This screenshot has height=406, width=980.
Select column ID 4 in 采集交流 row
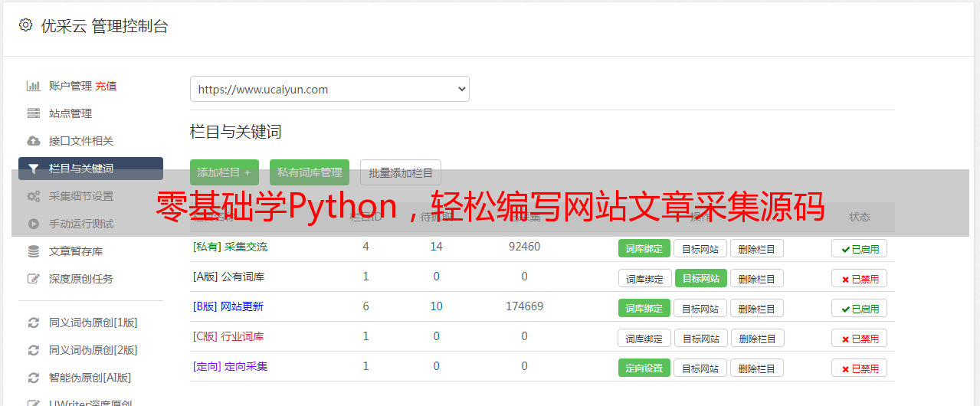coord(365,247)
